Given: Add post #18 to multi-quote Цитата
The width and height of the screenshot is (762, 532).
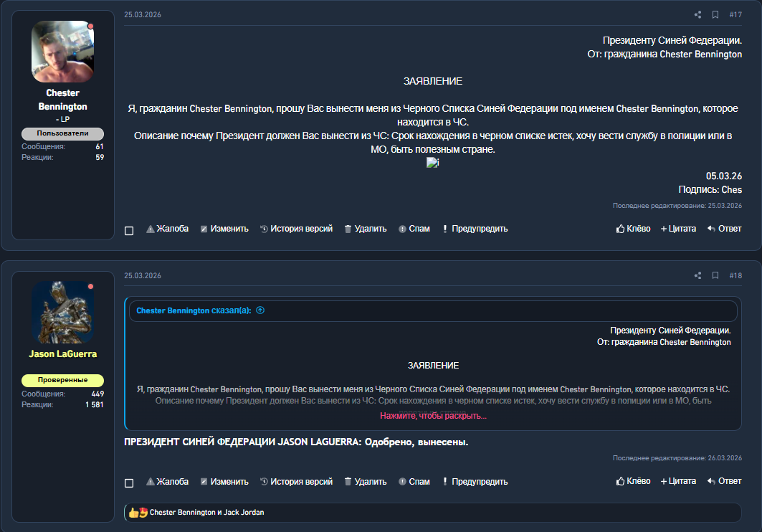Looking at the screenshot, I should point(678,481).
